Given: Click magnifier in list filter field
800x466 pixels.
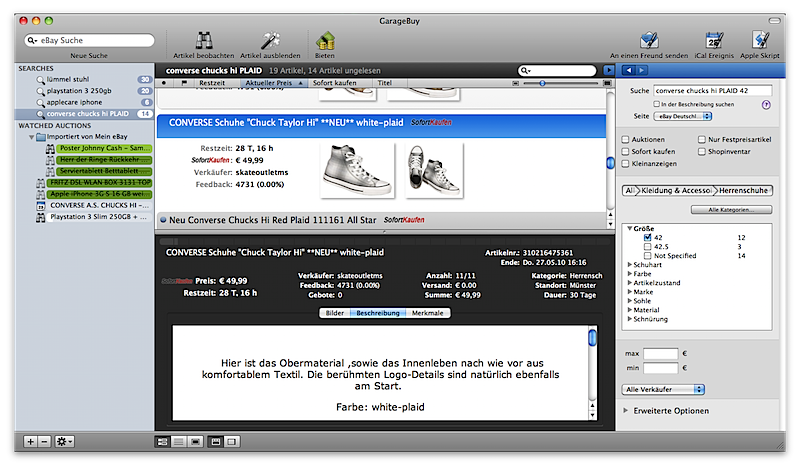Looking at the screenshot, I should 525,70.
